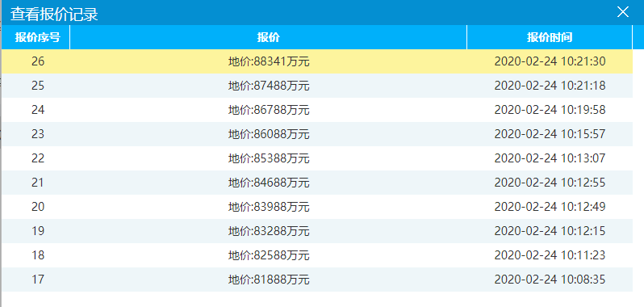Click the 地价:83288万元 price cell

pyautogui.click(x=269, y=231)
